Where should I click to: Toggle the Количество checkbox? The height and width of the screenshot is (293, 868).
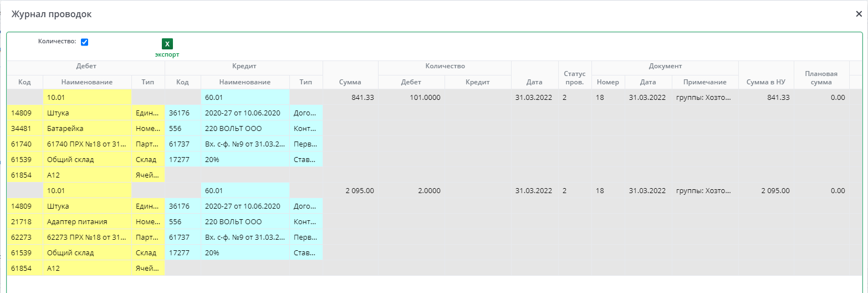coord(85,42)
